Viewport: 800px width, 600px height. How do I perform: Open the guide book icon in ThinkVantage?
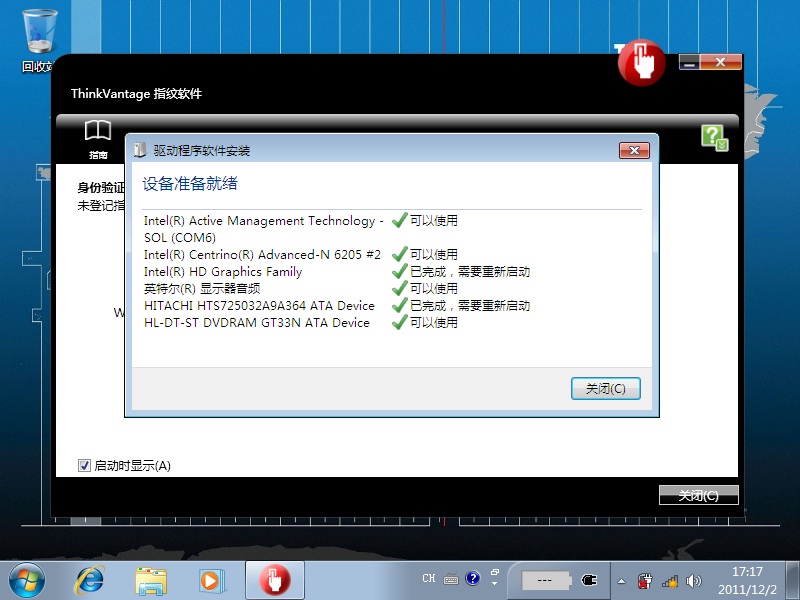click(x=98, y=139)
